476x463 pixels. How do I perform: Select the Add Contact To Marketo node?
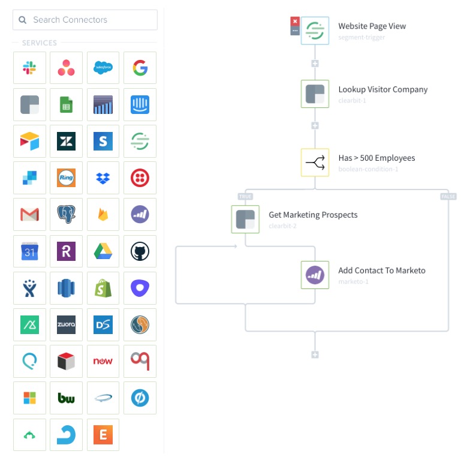[x=315, y=275]
